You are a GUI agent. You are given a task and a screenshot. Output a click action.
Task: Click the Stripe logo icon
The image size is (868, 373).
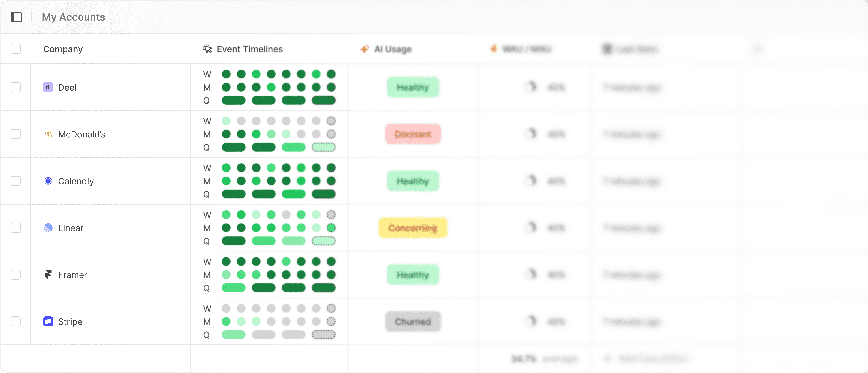(x=48, y=321)
